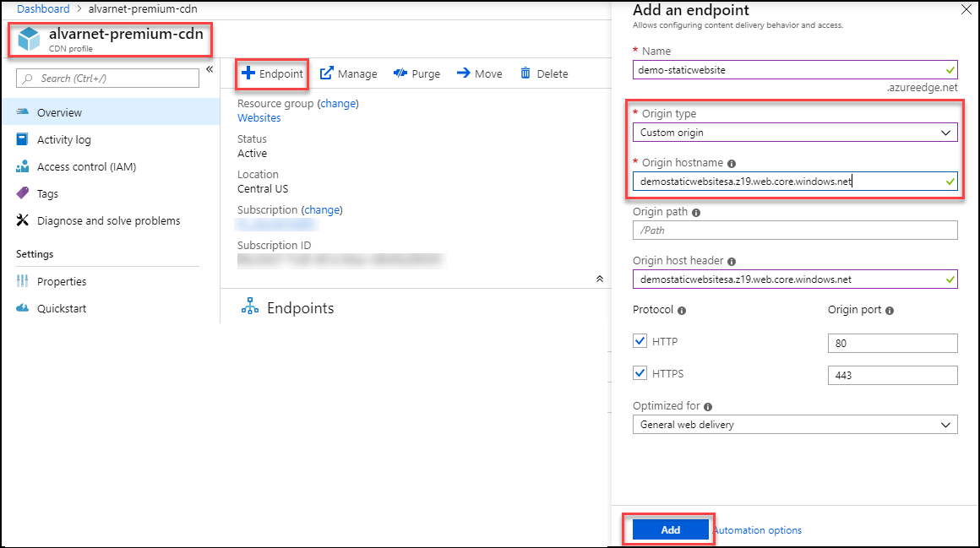980x548 pixels.
Task: Click the endpoint Name field
Action: tap(795, 70)
